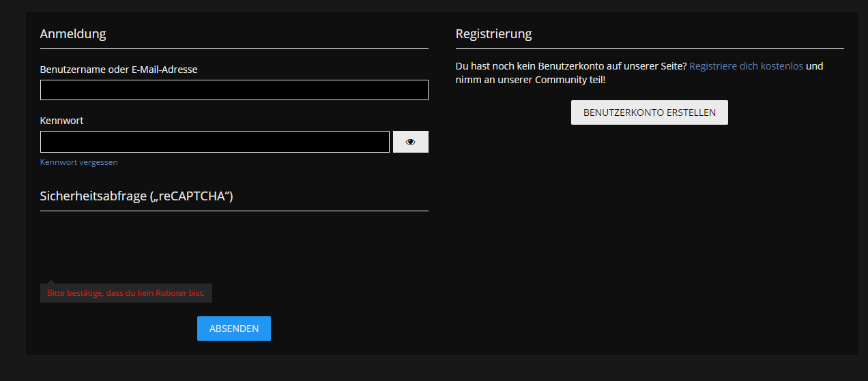Follow the Registriere dich kostenlos link

pos(746,67)
